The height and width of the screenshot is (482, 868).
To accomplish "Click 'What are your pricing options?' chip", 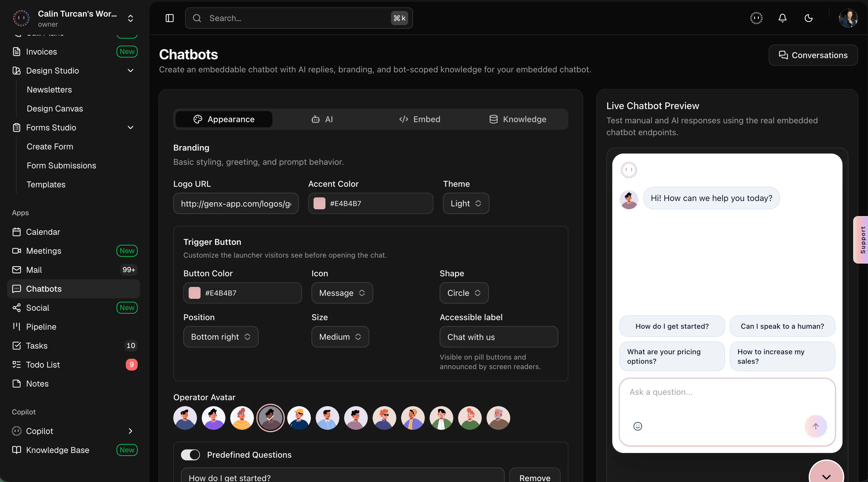I will pyautogui.click(x=672, y=356).
